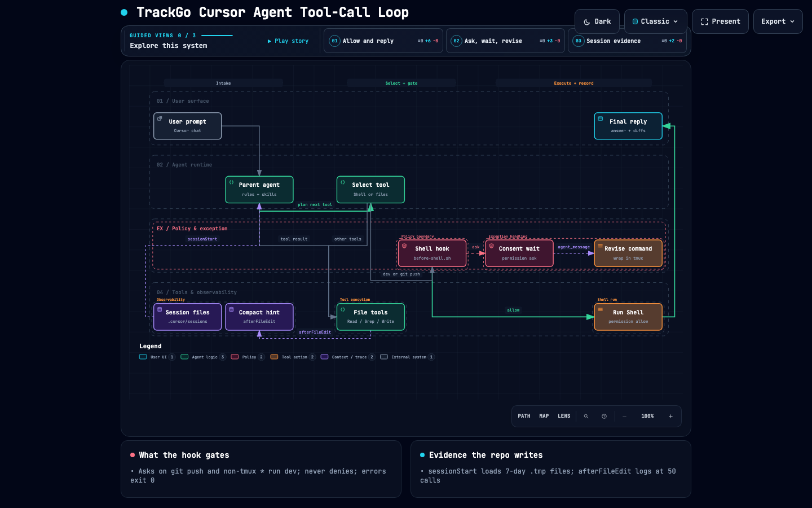Click the 'allow' edge label
Image resolution: width=812 pixels, height=508 pixels.
(513, 310)
